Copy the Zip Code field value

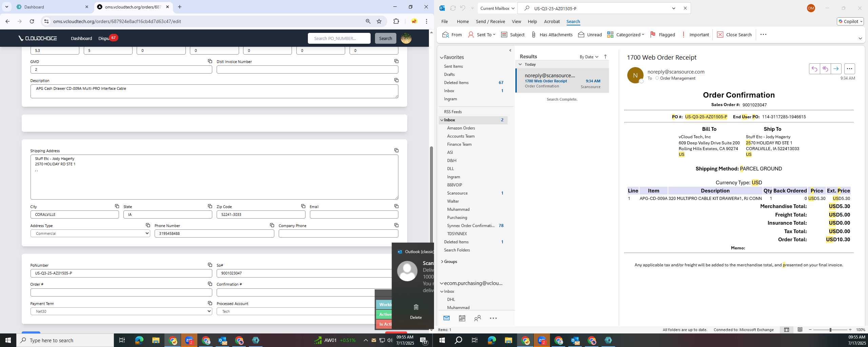[303, 206]
